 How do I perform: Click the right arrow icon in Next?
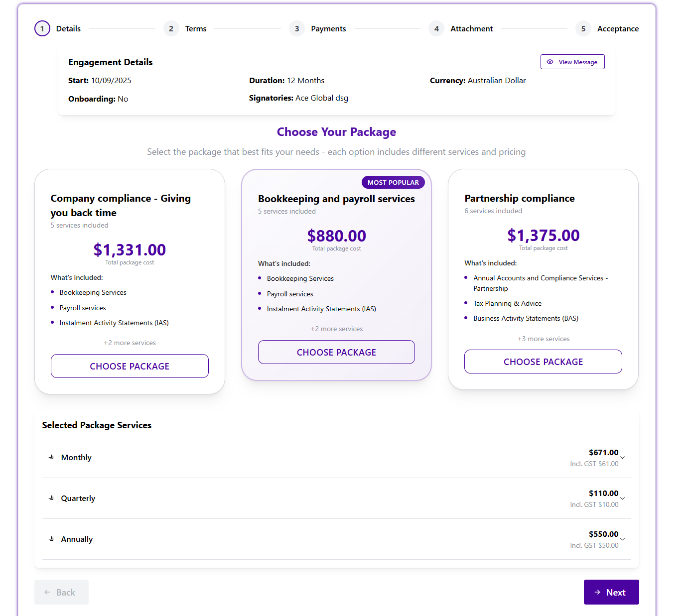click(x=597, y=592)
